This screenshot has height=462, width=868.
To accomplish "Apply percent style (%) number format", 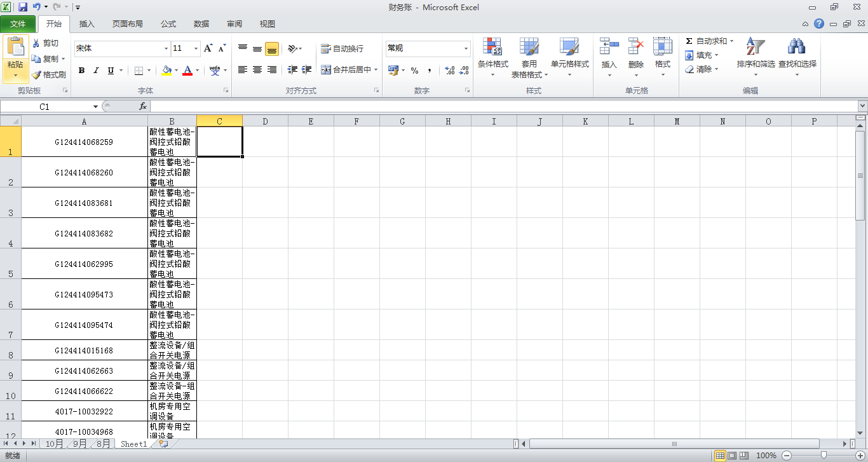I will [x=414, y=70].
